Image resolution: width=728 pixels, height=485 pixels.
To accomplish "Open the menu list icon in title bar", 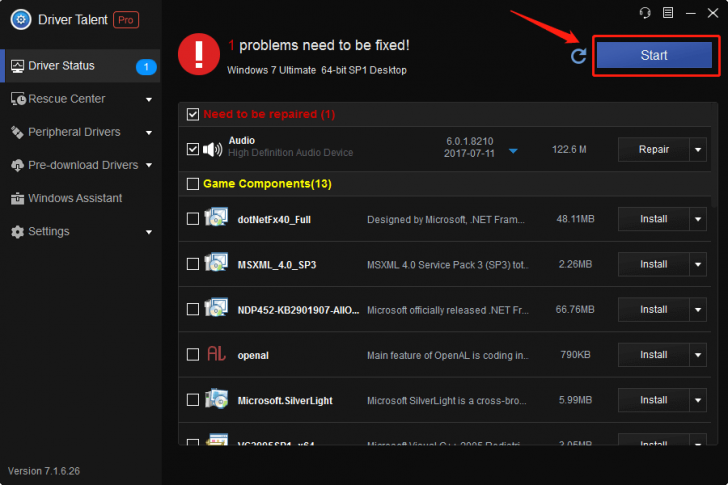I will point(668,13).
